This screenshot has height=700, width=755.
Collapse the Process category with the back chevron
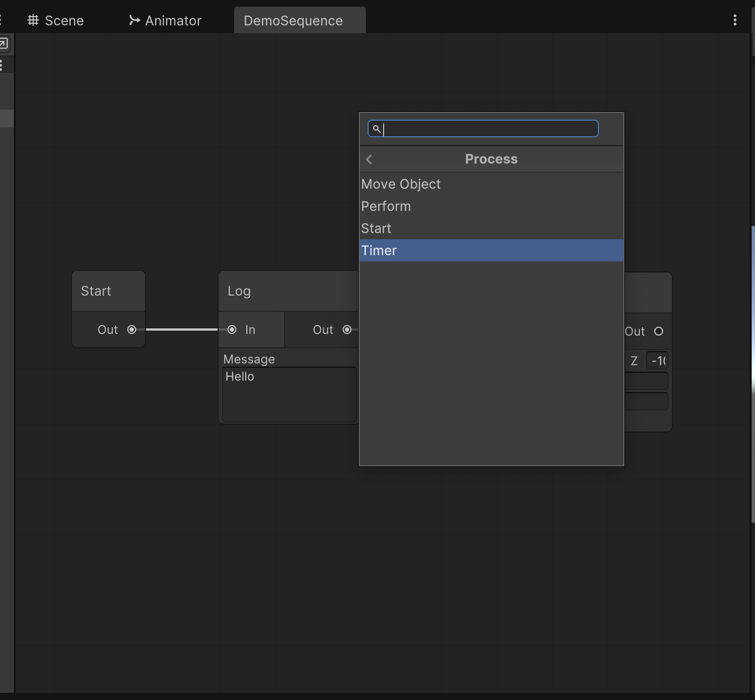(x=369, y=159)
